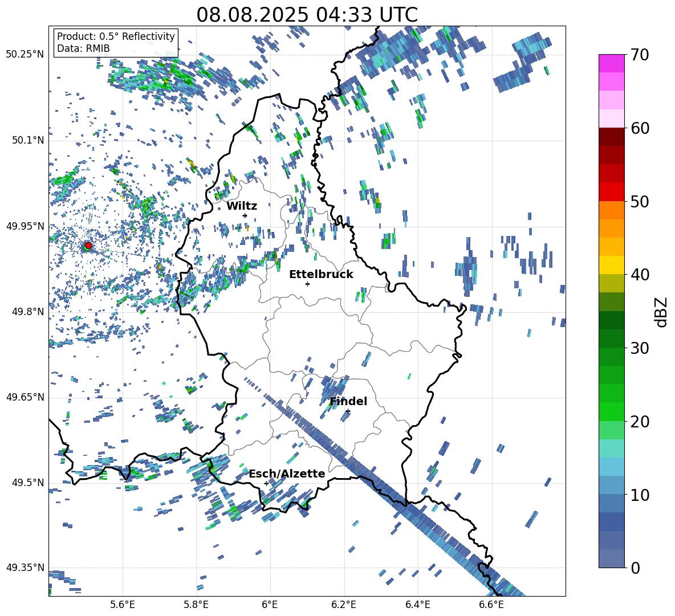675x616 pixels.
Task: Click colorbar tick label 0
Action: [635, 568]
